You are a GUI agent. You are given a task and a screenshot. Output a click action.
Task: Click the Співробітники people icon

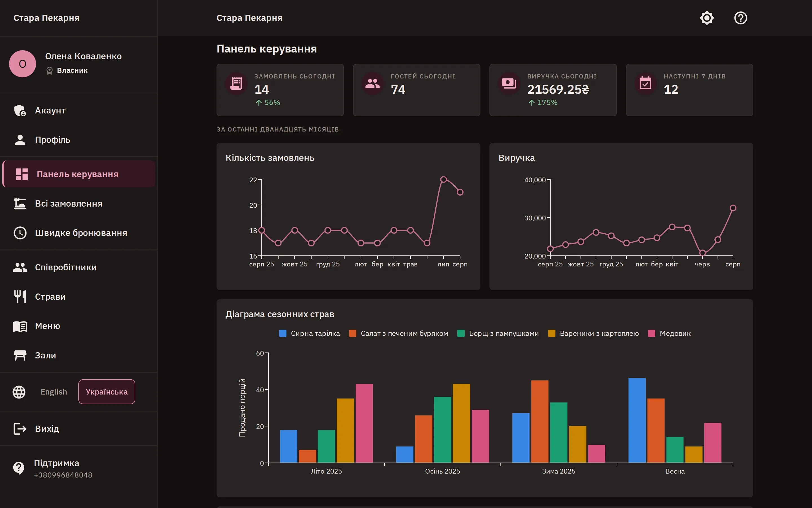click(20, 268)
